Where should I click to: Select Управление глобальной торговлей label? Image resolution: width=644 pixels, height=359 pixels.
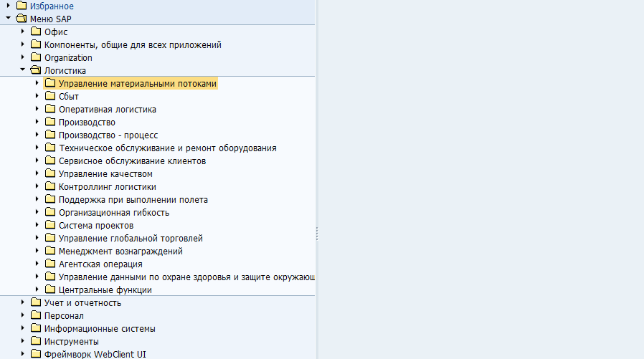point(131,239)
